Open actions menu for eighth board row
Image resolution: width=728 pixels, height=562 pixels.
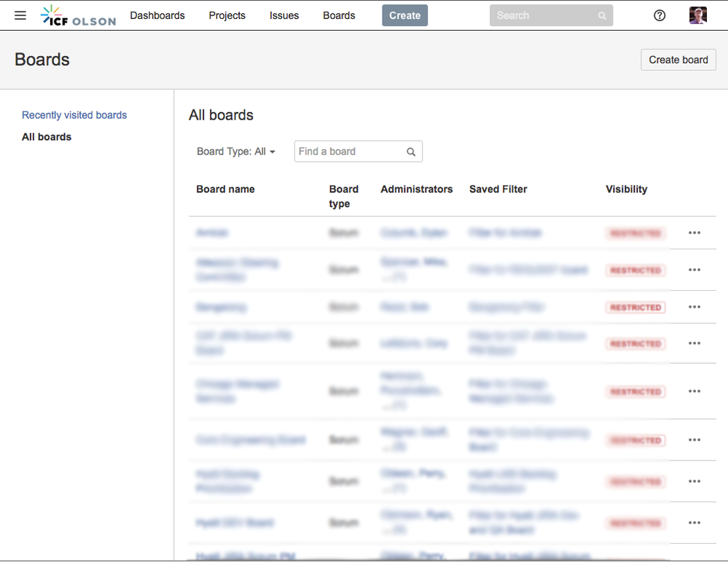(x=694, y=523)
